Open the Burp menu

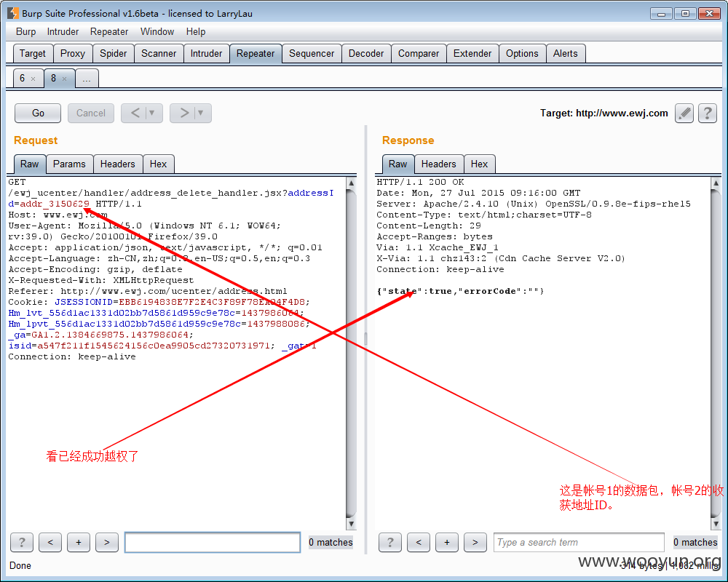coord(26,31)
